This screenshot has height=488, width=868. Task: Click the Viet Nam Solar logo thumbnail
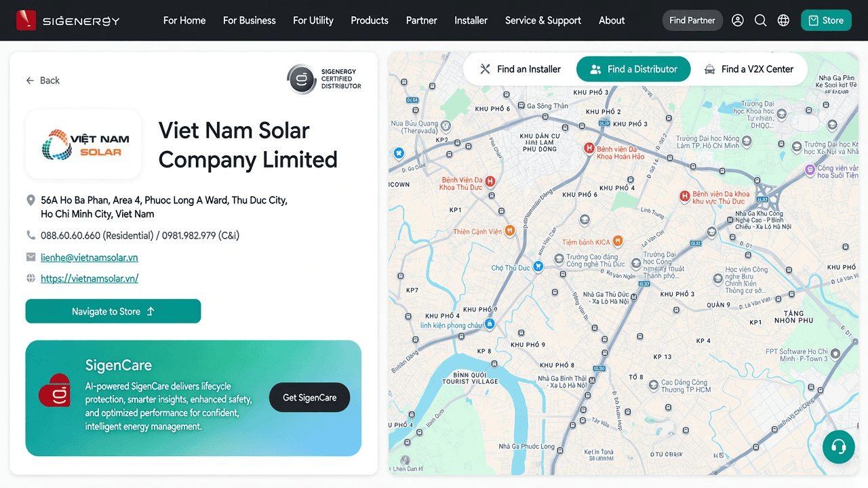tap(83, 144)
